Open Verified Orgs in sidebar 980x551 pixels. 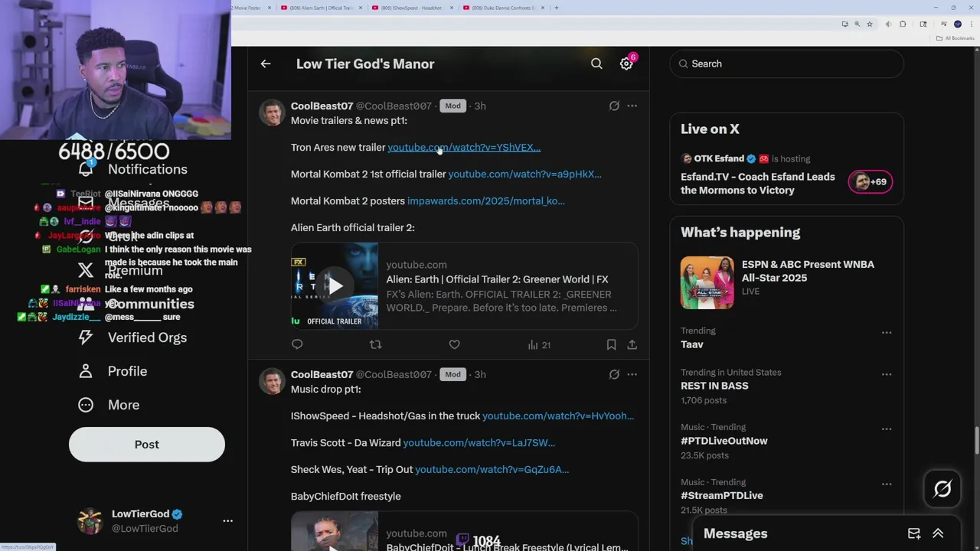click(x=132, y=337)
